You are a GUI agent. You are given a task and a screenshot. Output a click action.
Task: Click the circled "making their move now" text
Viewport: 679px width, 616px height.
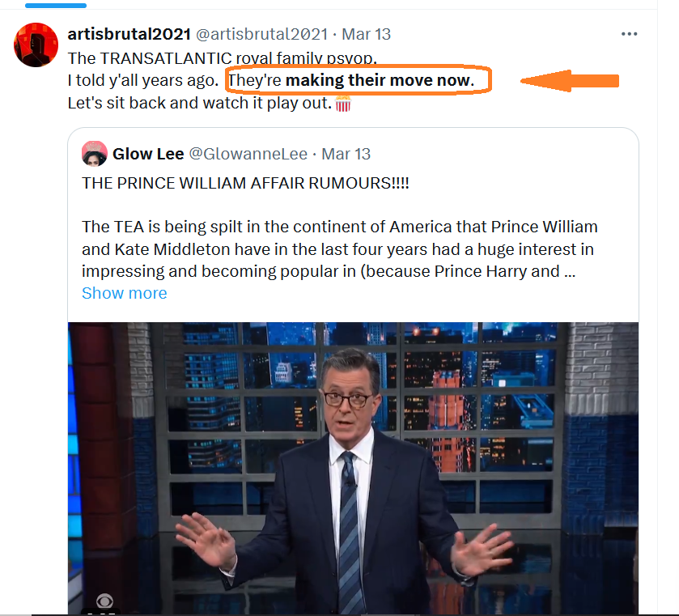coord(380,80)
